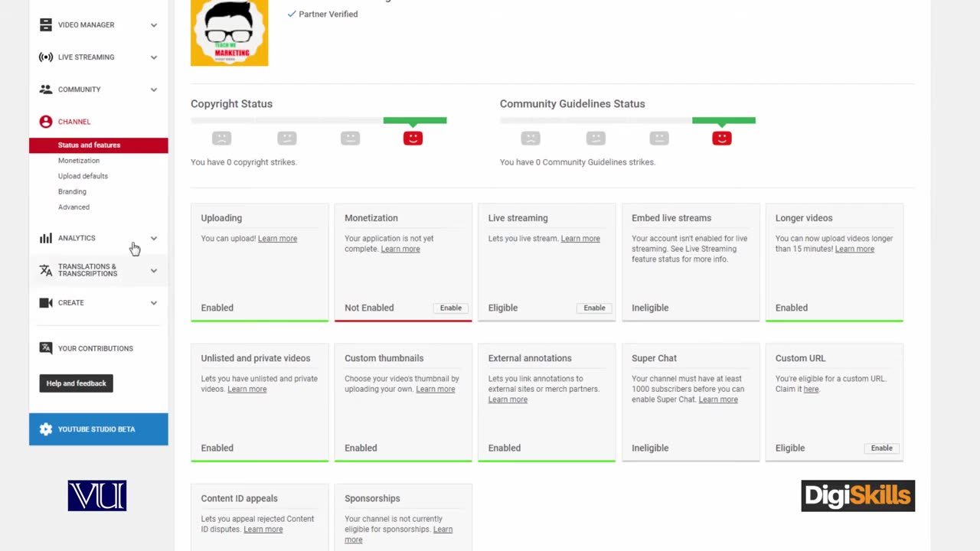Image resolution: width=980 pixels, height=551 pixels.
Task: Open the Branding submenu item
Action: click(72, 191)
